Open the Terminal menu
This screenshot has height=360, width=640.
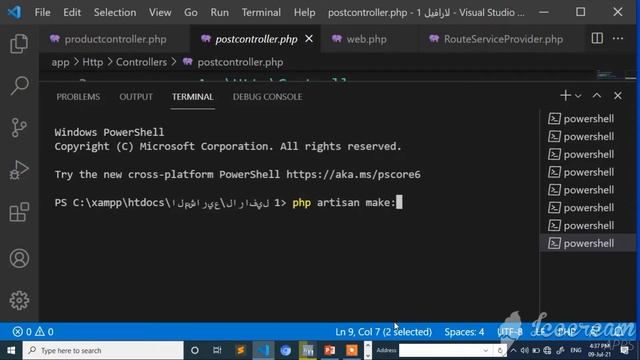[261, 12]
